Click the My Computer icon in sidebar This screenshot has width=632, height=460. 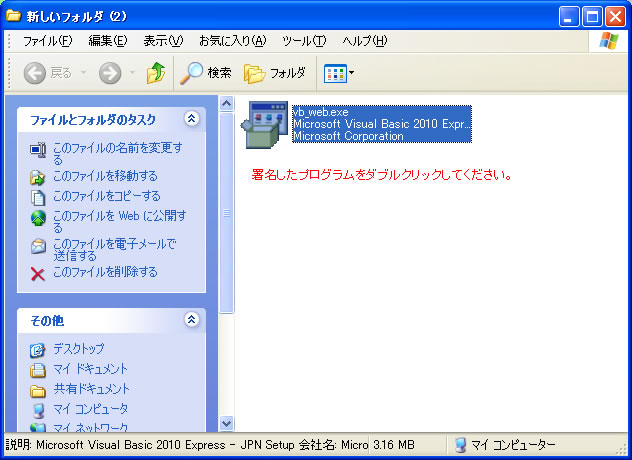tap(38, 410)
